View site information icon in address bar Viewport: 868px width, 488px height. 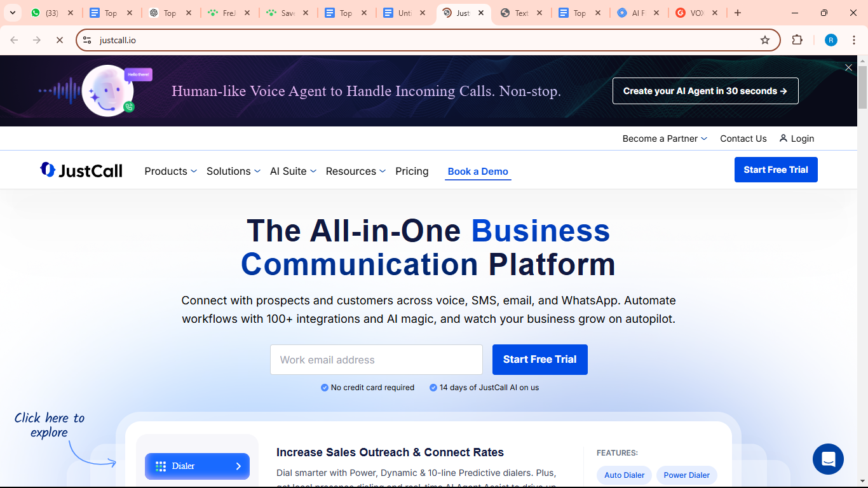tap(88, 40)
